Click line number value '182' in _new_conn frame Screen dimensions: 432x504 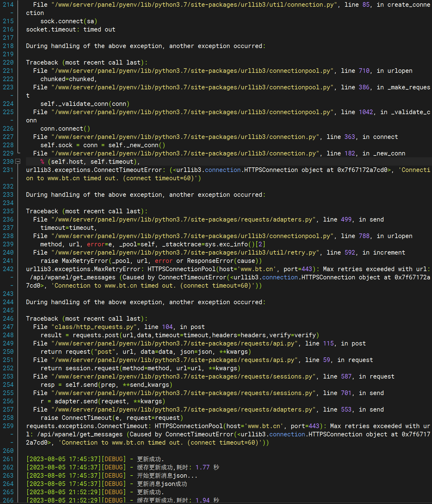[x=350, y=153]
